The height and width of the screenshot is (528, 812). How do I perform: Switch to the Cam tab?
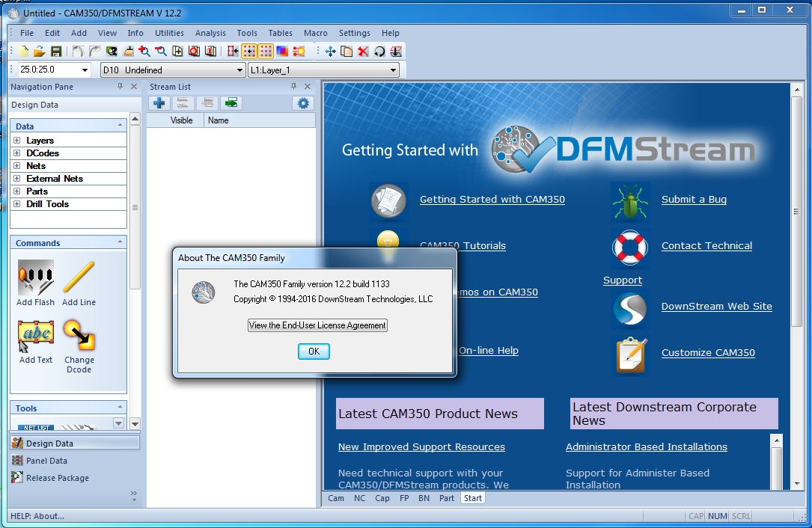point(335,498)
